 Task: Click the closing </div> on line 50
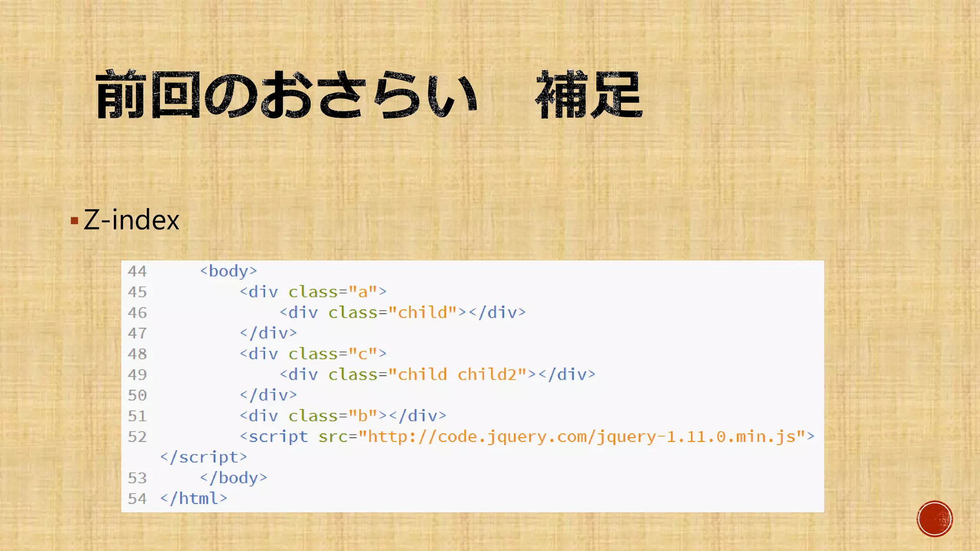(x=268, y=395)
